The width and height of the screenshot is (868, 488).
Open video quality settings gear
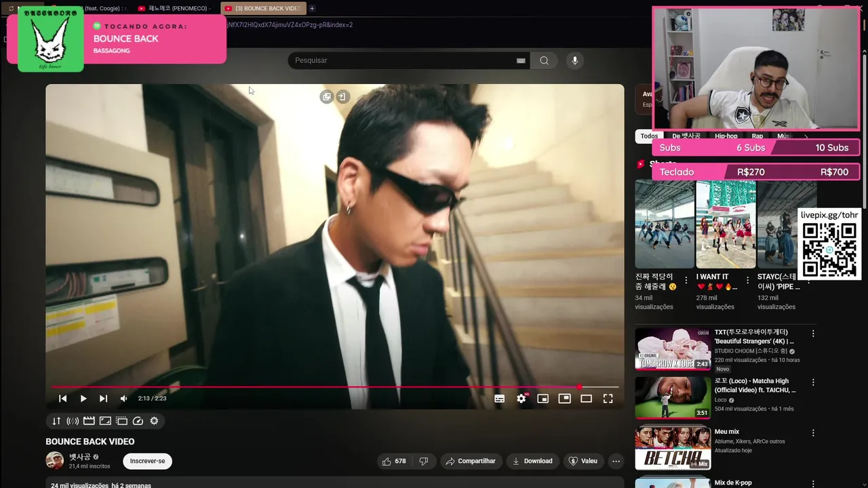(x=521, y=399)
